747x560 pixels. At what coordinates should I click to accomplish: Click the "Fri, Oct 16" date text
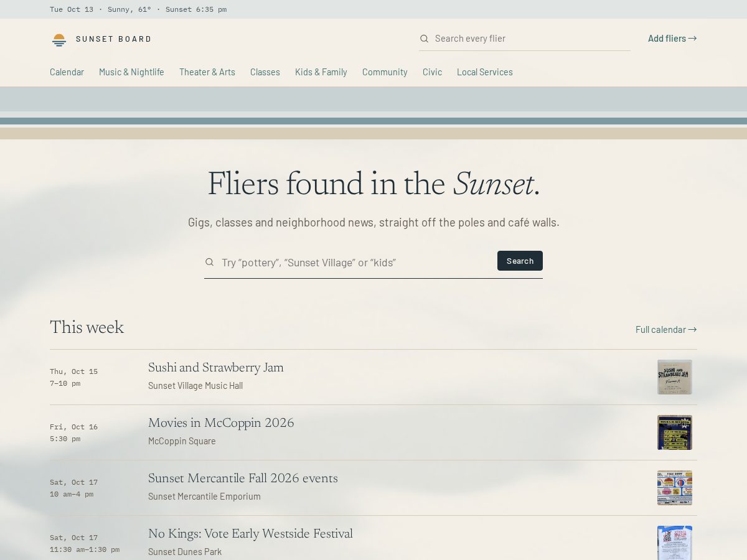[73, 427]
